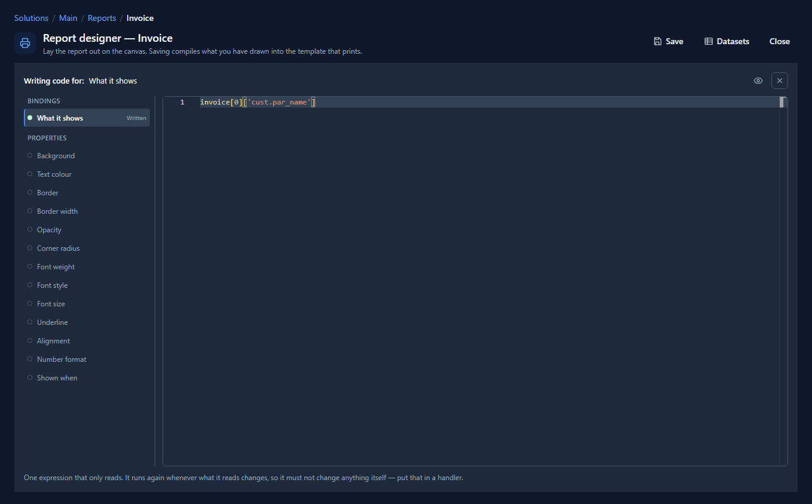This screenshot has height=504, width=812.
Task: Click line number 1 in the editor gutter
Action: (182, 102)
